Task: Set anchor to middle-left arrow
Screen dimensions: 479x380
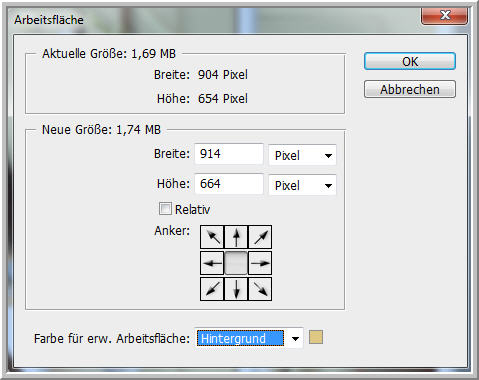Action: point(212,263)
